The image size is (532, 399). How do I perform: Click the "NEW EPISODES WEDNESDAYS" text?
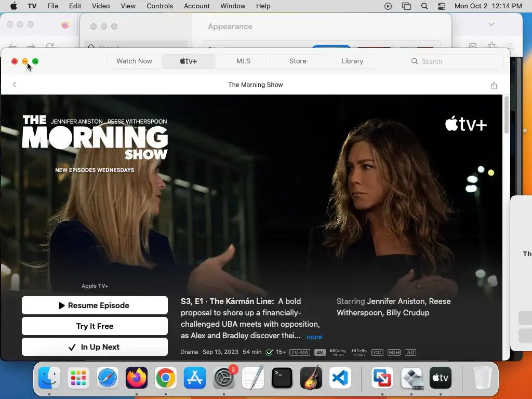(95, 170)
